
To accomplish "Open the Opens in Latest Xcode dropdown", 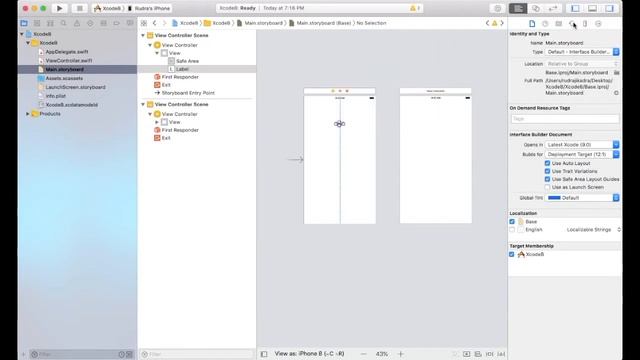I will pyautogui.click(x=582, y=144).
